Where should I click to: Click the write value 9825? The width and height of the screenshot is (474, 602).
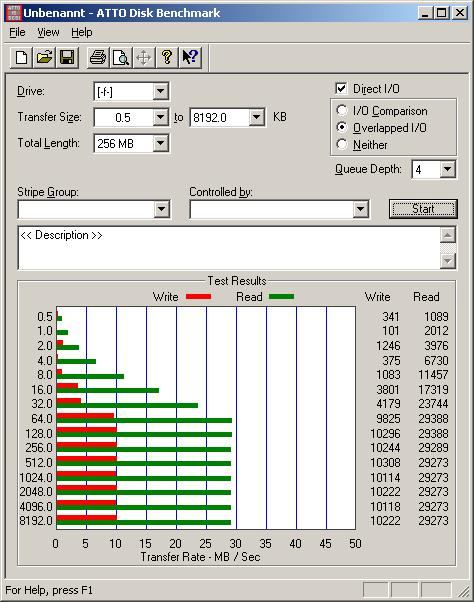coord(388,418)
